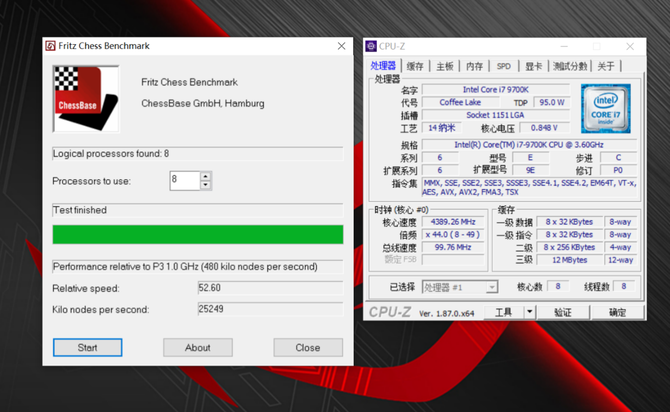Click the TDP value 95.0 W
Viewport: 670px width, 412px height.
coord(552,103)
